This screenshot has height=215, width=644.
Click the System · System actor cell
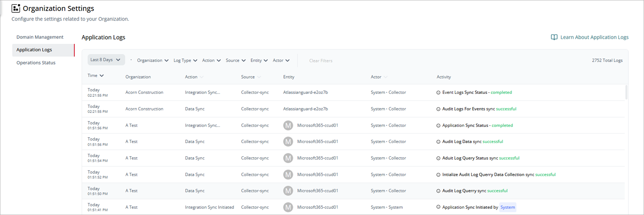[x=387, y=207]
